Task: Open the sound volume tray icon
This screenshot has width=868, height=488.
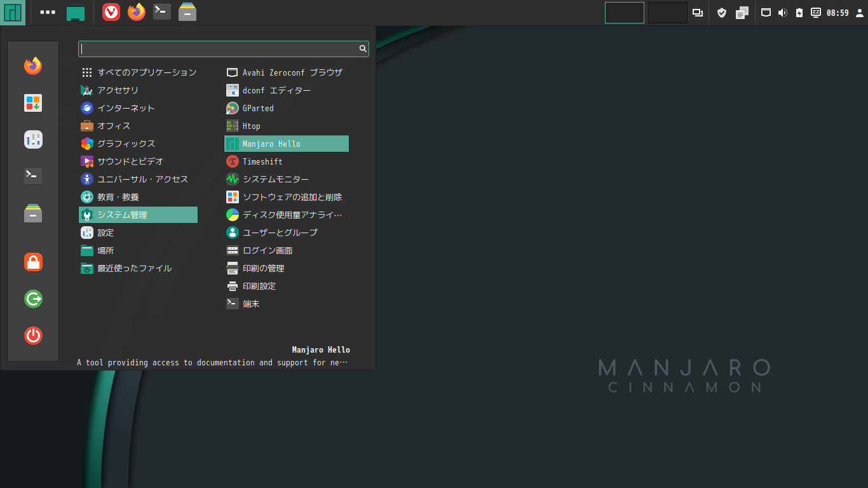Action: 783,13
